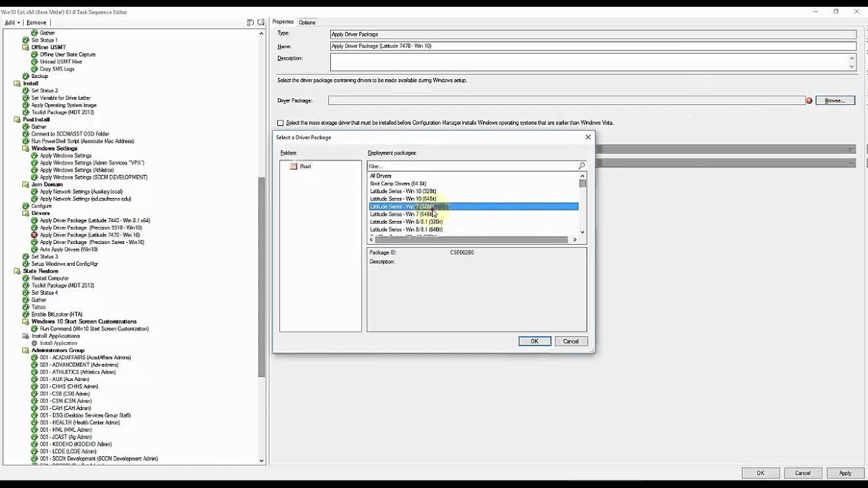Viewport: 868px width, 488px height.
Task: Click Remove in the task sequence toolbar
Action: 37,22
